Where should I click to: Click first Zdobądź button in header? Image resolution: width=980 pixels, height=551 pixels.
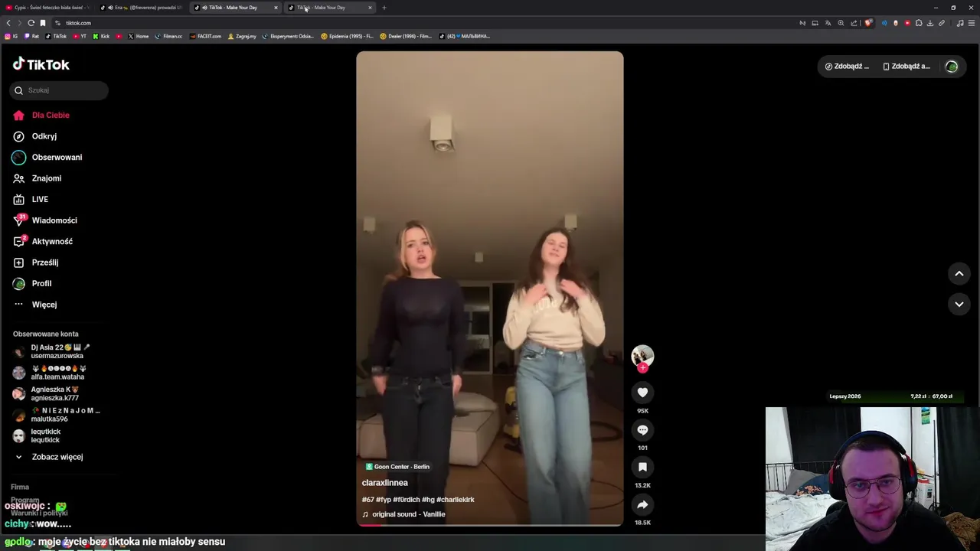tap(846, 67)
